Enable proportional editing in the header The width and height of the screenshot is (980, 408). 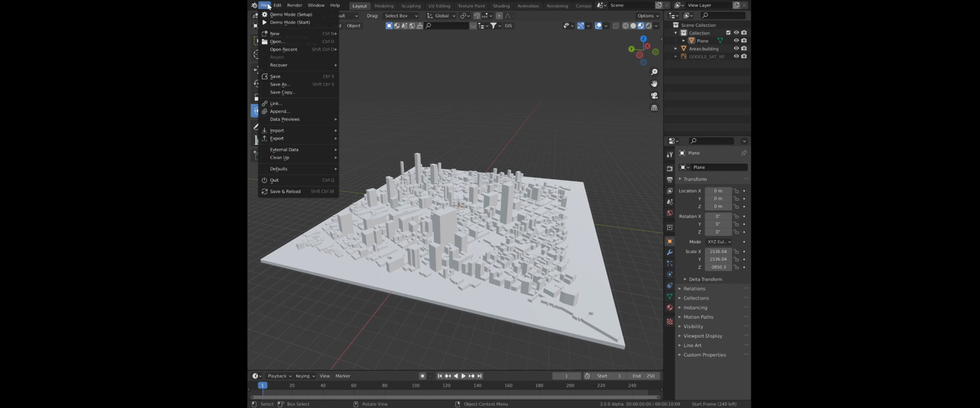point(499,16)
